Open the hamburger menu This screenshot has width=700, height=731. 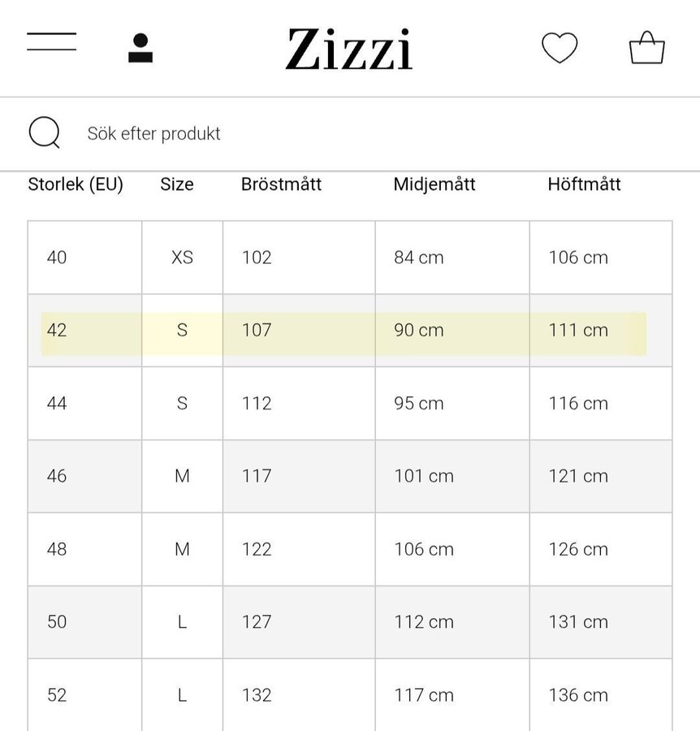point(51,42)
